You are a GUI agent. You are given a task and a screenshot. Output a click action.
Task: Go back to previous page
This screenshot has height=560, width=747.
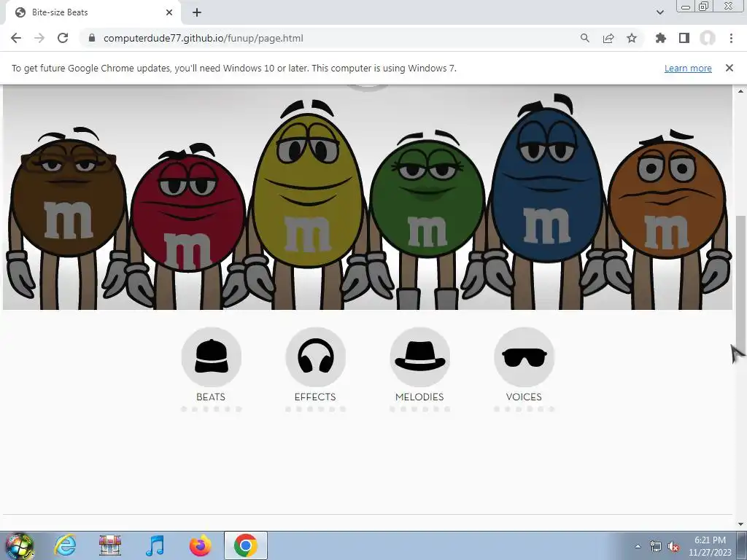coord(16,38)
